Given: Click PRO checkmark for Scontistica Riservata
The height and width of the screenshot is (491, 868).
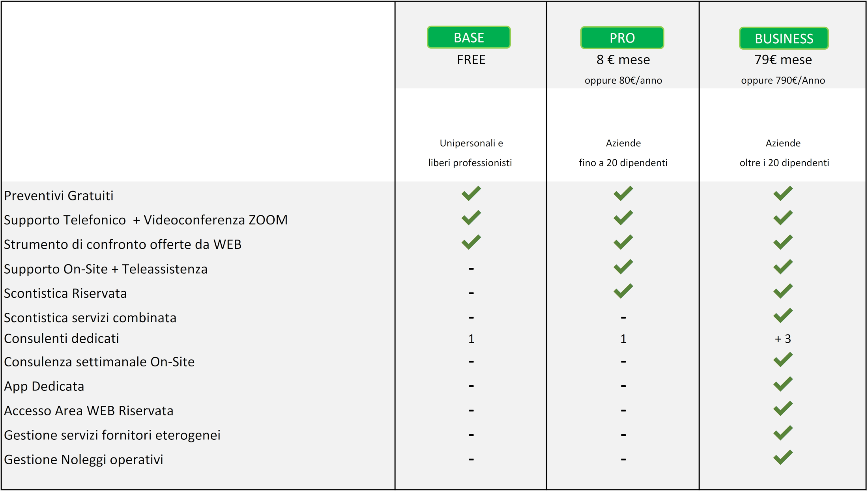Looking at the screenshot, I should [x=623, y=291].
